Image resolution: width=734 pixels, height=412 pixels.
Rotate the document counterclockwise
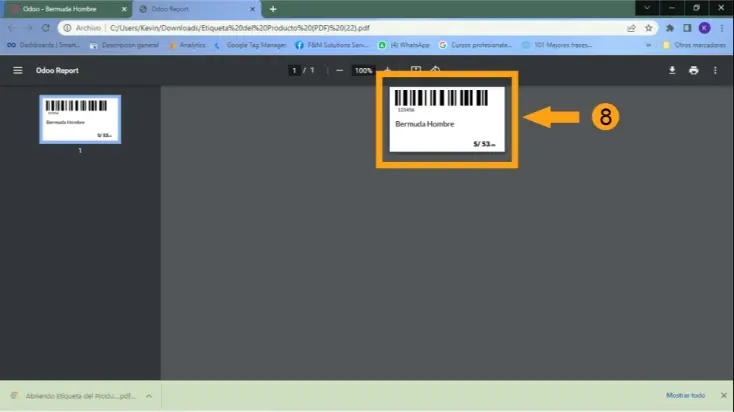click(436, 71)
